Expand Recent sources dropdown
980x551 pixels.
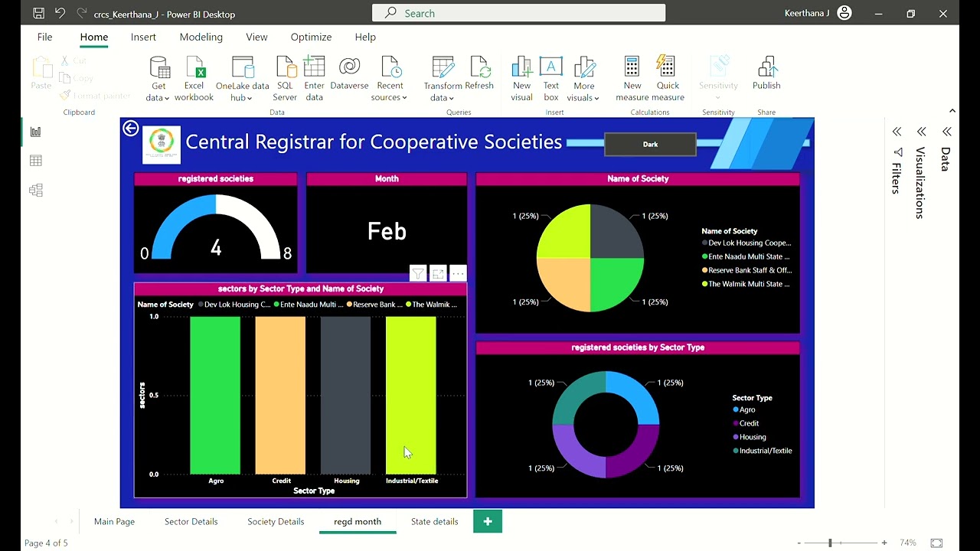click(x=404, y=98)
